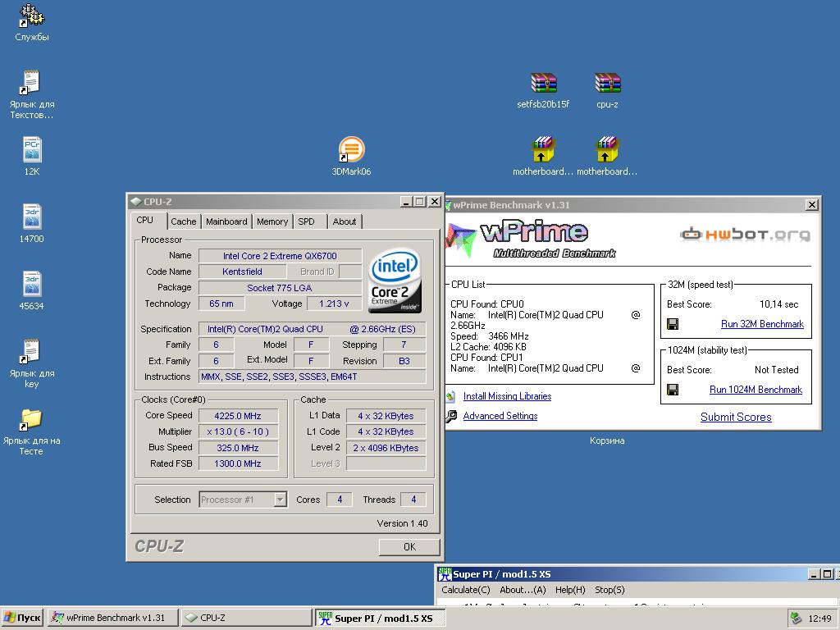Switch to CPU-Z taskbar button
Screen dimensions: 840x630
(x=245, y=619)
